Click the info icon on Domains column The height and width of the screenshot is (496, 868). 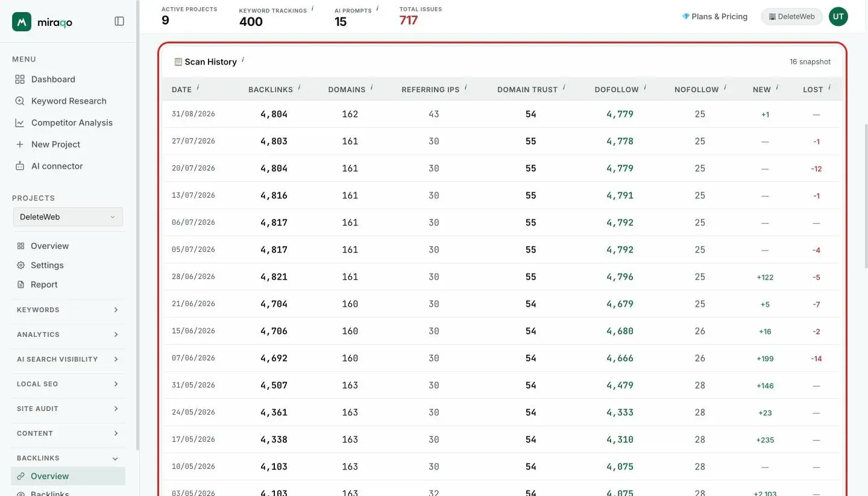click(x=371, y=87)
